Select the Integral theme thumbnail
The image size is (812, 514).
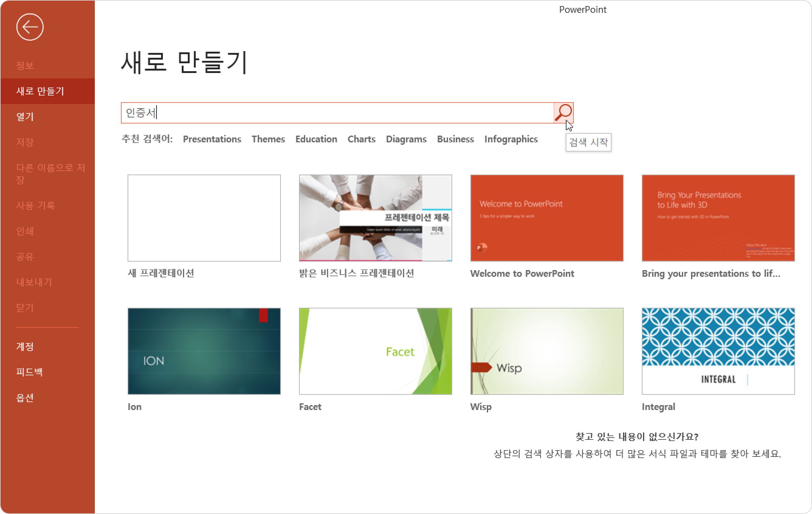(x=718, y=351)
